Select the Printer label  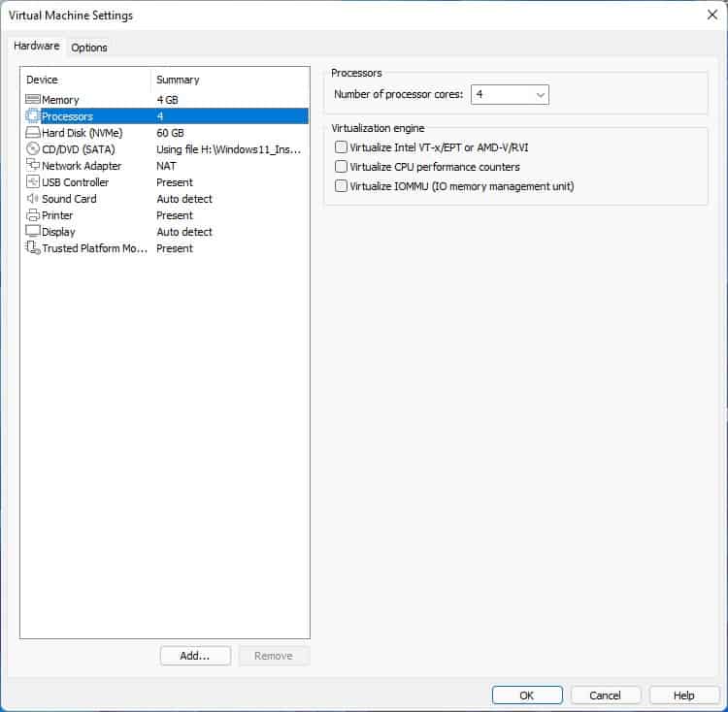click(57, 215)
